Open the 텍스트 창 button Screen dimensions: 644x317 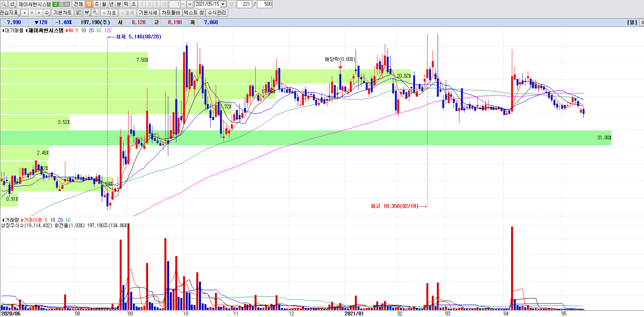tap(194, 12)
